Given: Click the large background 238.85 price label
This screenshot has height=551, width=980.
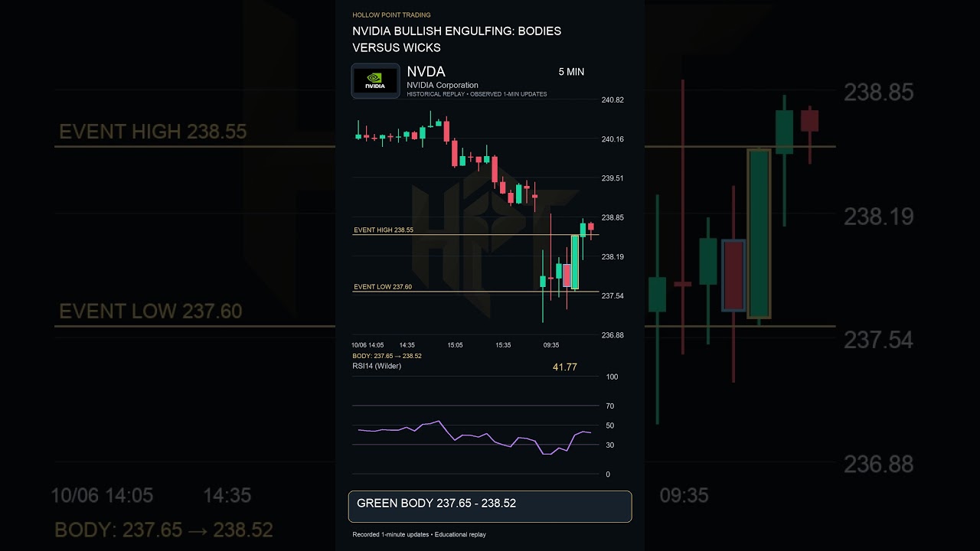Looking at the screenshot, I should click(879, 93).
